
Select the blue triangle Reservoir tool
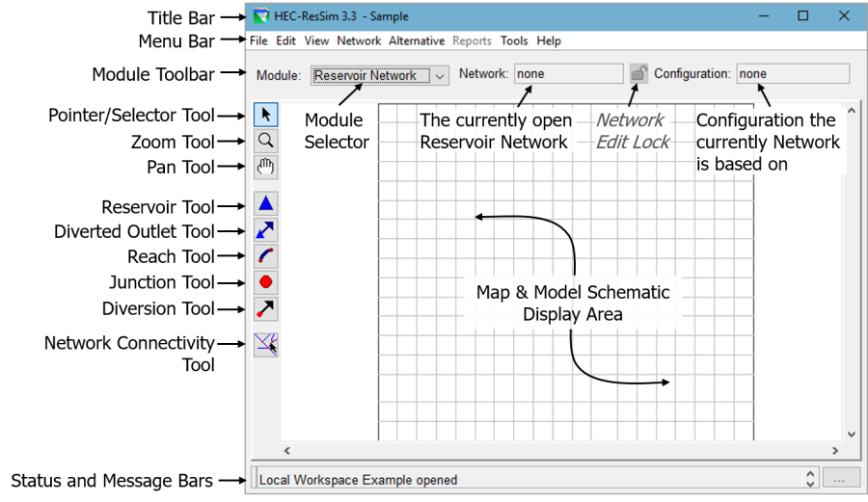pos(266,204)
